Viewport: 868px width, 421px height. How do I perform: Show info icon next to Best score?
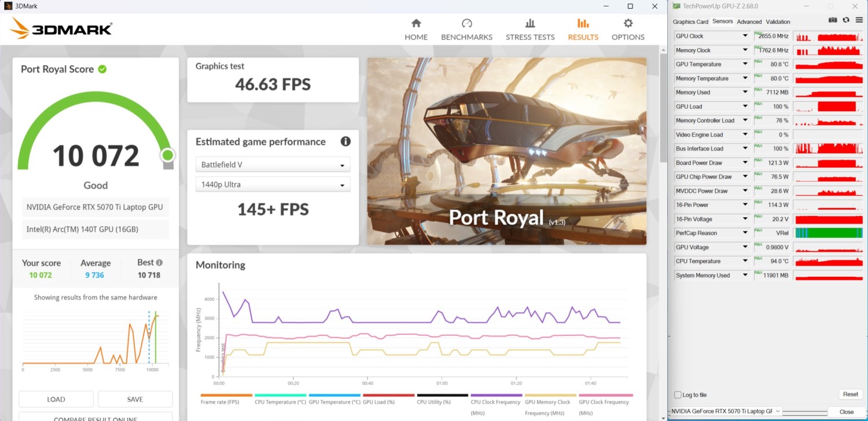click(x=159, y=262)
